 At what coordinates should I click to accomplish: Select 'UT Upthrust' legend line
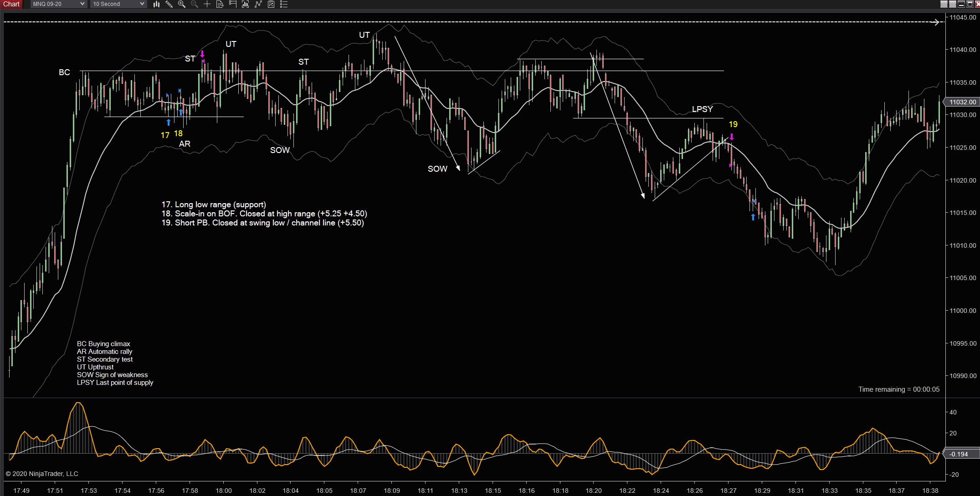tap(95, 367)
